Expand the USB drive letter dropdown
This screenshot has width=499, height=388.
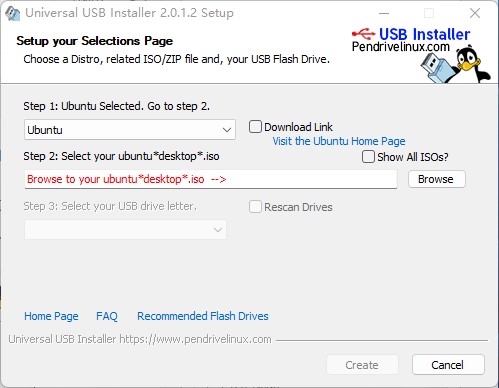(x=125, y=229)
